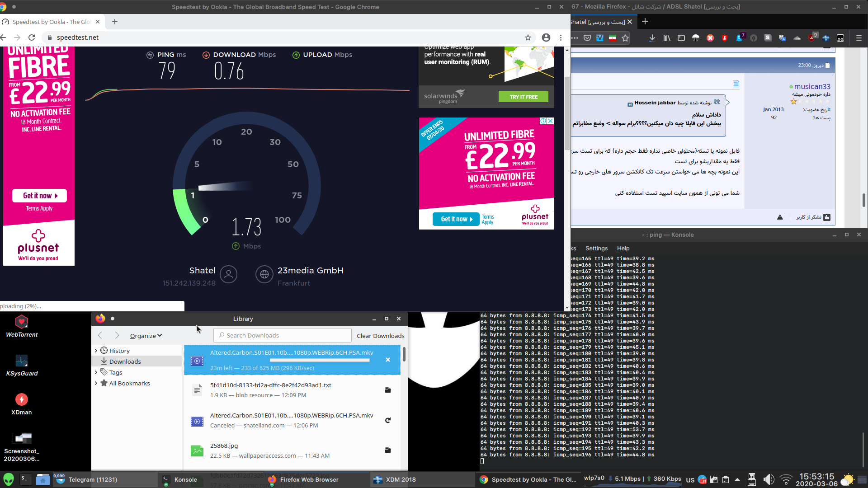Click Search Downloads field in Library
Viewport: 868px width, 488px height.
point(283,335)
